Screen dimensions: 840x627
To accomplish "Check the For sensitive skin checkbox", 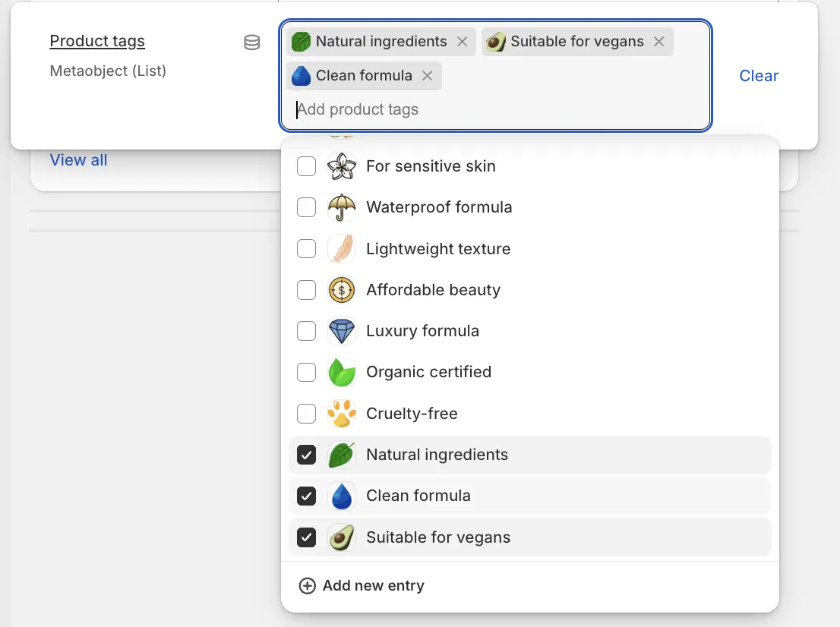I will 306,166.
